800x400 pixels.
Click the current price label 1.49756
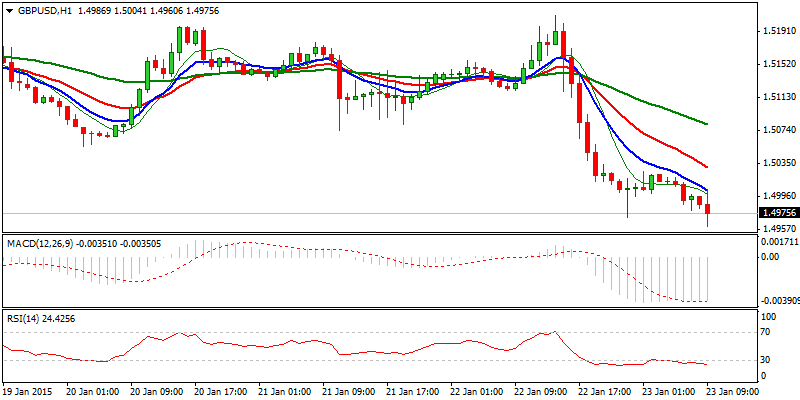tap(779, 213)
